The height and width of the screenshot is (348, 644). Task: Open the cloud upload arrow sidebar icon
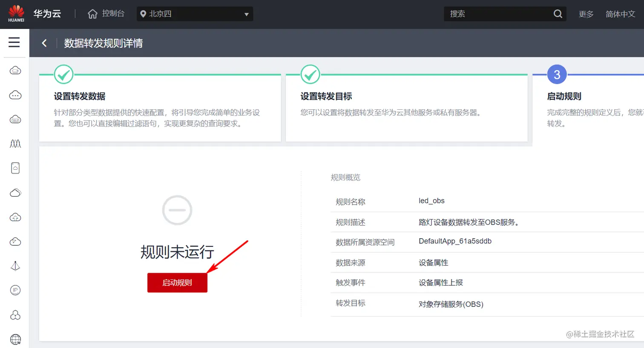pyautogui.click(x=15, y=217)
